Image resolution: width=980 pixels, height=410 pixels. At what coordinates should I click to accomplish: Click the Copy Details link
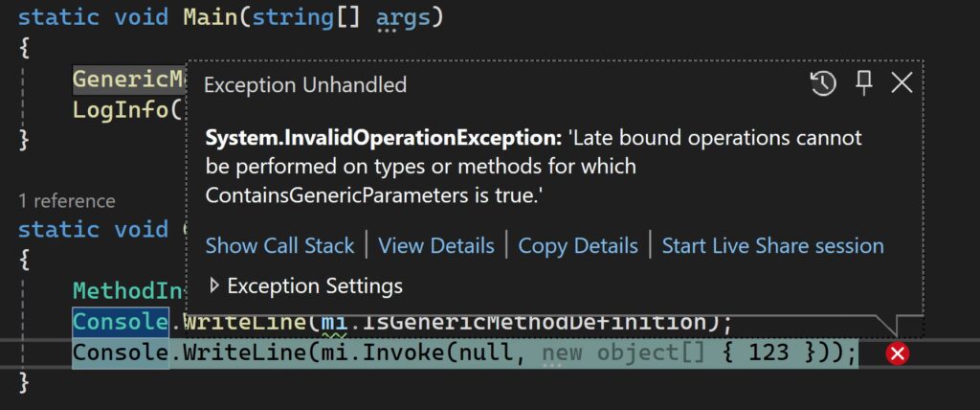click(x=578, y=246)
